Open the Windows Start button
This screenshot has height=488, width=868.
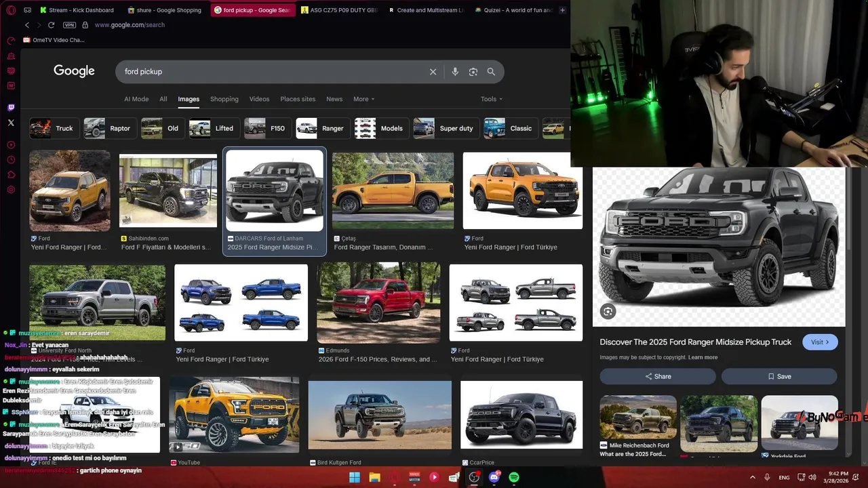click(x=355, y=478)
